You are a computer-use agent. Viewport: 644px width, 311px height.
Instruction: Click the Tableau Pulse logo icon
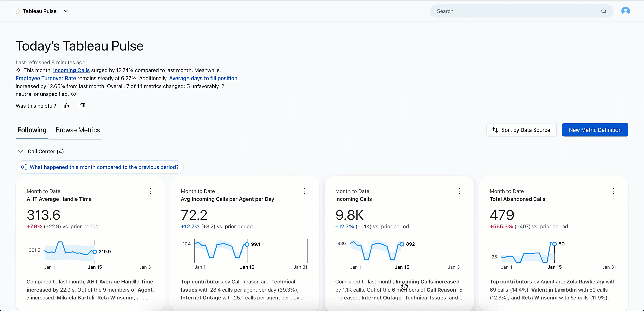pos(17,11)
